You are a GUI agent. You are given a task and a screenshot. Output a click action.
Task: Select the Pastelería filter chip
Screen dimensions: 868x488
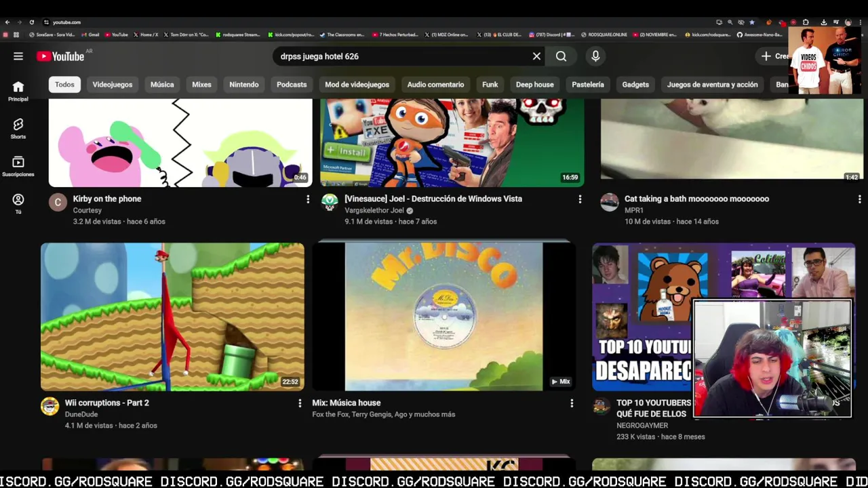click(x=588, y=85)
